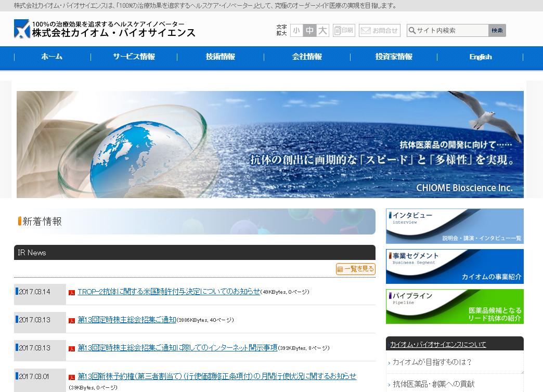This screenshot has width=543, height=392.
Task: Open the contact (お問合せ) button
Action: point(380,31)
